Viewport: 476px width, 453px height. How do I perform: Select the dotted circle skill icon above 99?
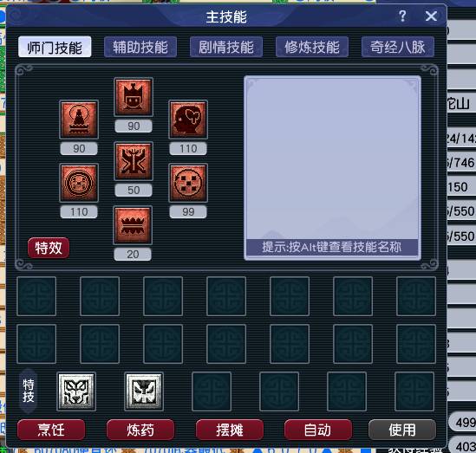pos(188,183)
